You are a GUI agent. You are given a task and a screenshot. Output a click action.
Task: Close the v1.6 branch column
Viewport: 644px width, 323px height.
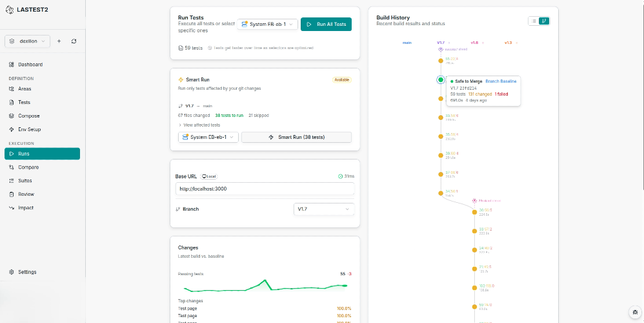click(x=483, y=43)
